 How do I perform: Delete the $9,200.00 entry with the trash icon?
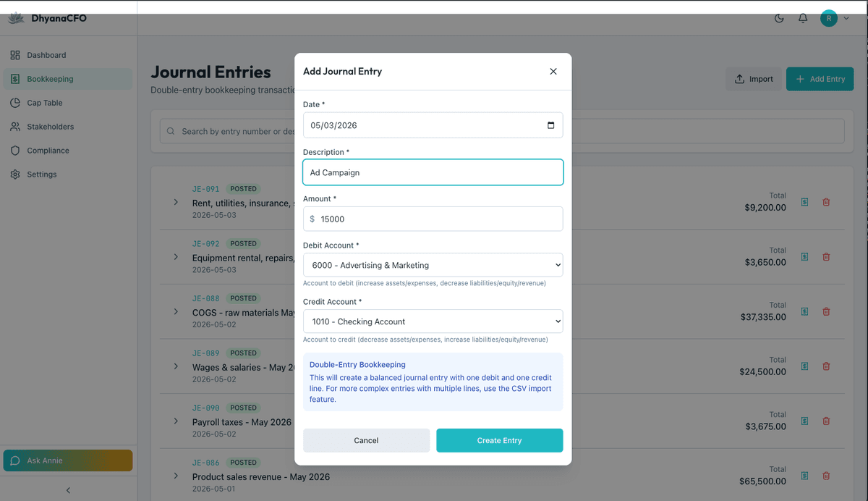pyautogui.click(x=826, y=202)
